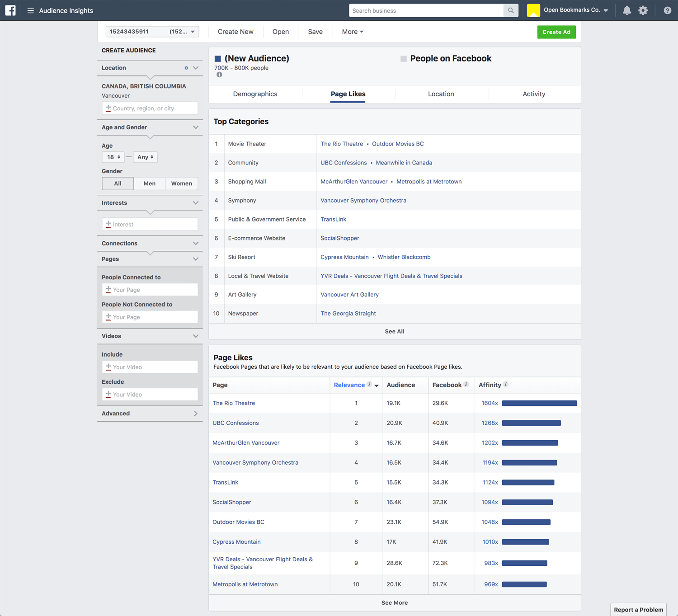Collapse the Interests section
Screen dimensions: 678x616
point(196,203)
